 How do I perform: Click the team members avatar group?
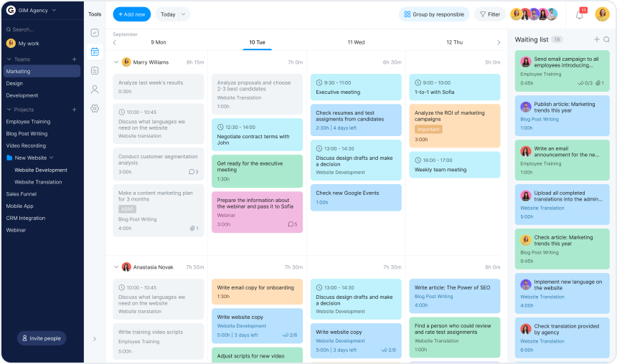click(534, 14)
